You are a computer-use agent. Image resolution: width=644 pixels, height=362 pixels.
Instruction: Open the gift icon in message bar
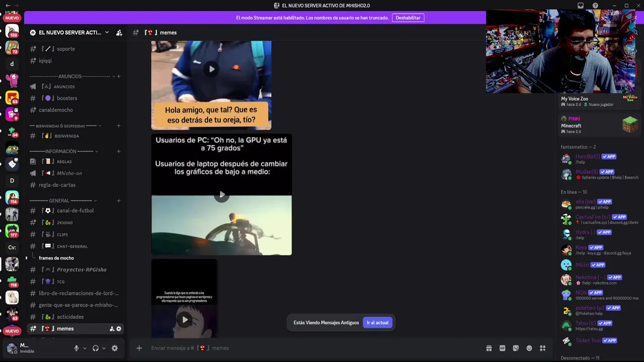pos(489,348)
